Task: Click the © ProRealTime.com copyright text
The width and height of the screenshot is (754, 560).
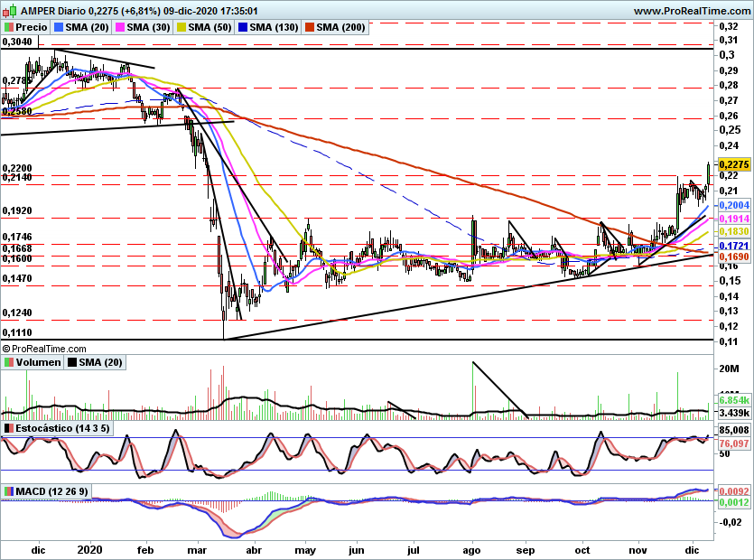Action: 44,349
